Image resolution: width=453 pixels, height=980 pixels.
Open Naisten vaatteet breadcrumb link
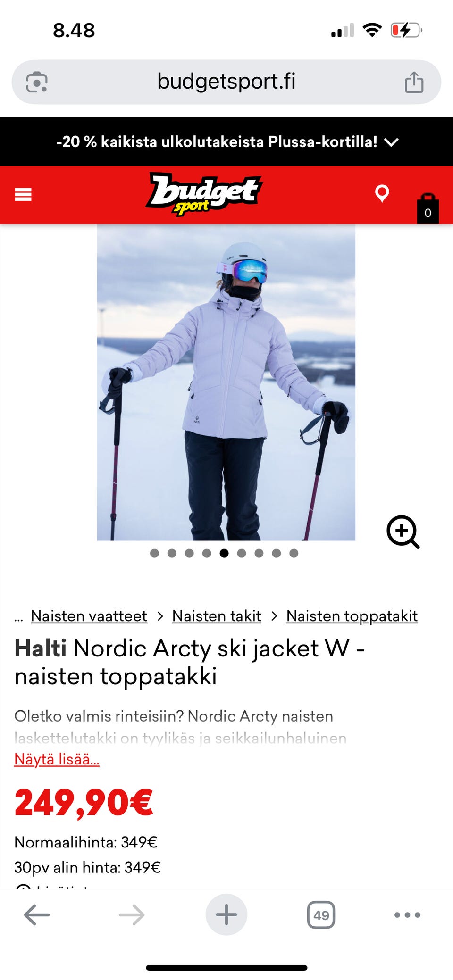click(x=89, y=616)
